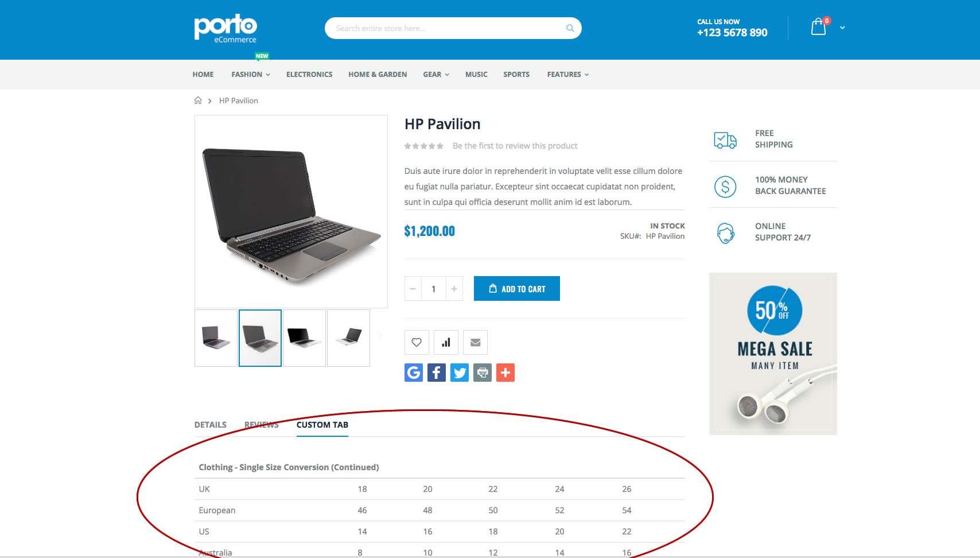Switch to the REVIEWS tab

pos(261,425)
